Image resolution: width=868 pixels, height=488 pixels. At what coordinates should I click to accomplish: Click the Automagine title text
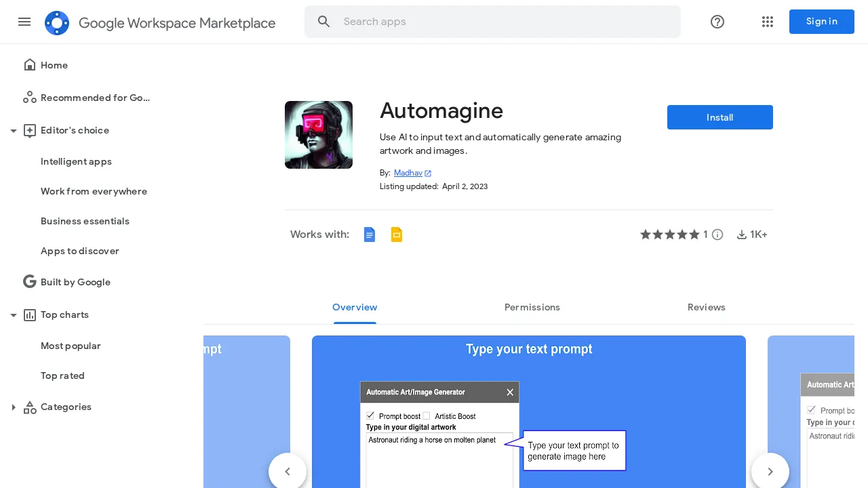[441, 110]
